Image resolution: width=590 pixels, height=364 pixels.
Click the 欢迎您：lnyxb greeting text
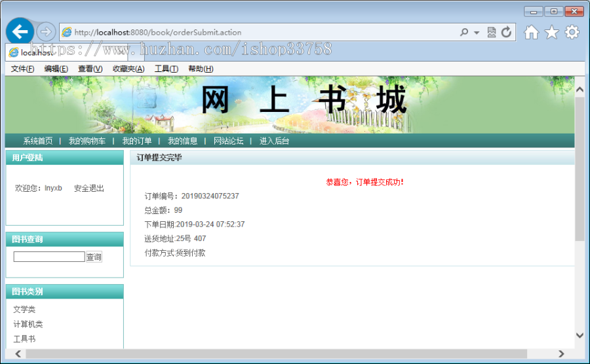(39, 188)
